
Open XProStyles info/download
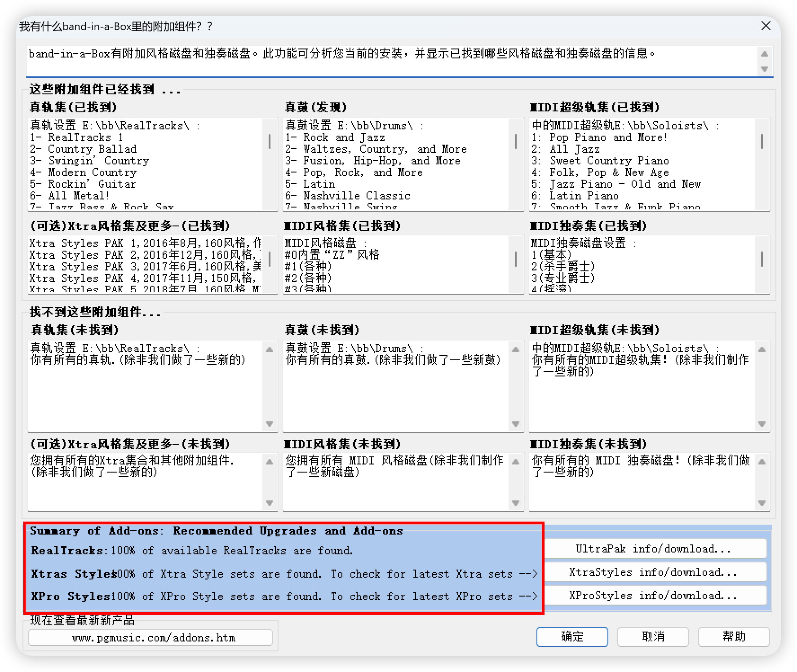pyautogui.click(x=655, y=596)
